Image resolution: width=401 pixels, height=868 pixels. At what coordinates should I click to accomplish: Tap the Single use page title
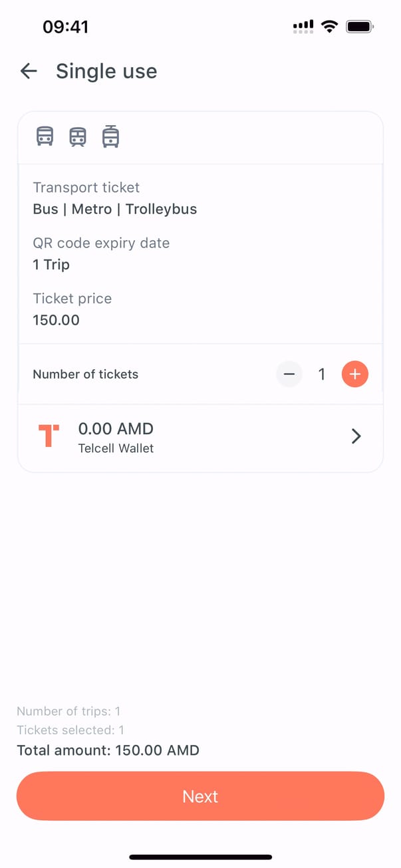pos(106,71)
